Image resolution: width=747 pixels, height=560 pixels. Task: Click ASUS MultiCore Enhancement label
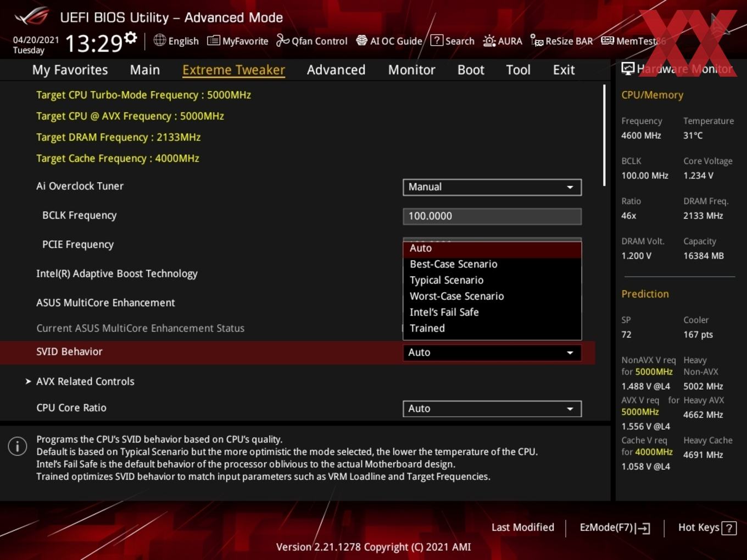[x=105, y=303]
